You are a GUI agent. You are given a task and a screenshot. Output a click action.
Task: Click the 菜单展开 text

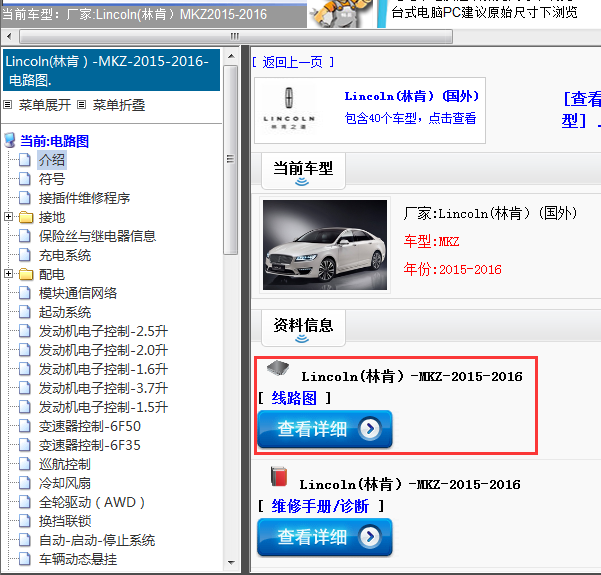45,105
